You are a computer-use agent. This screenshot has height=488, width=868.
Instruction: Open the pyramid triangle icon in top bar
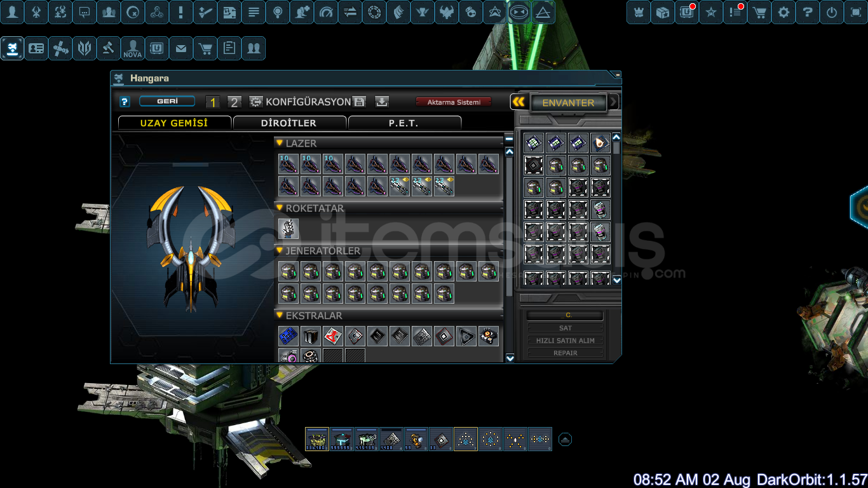(543, 12)
